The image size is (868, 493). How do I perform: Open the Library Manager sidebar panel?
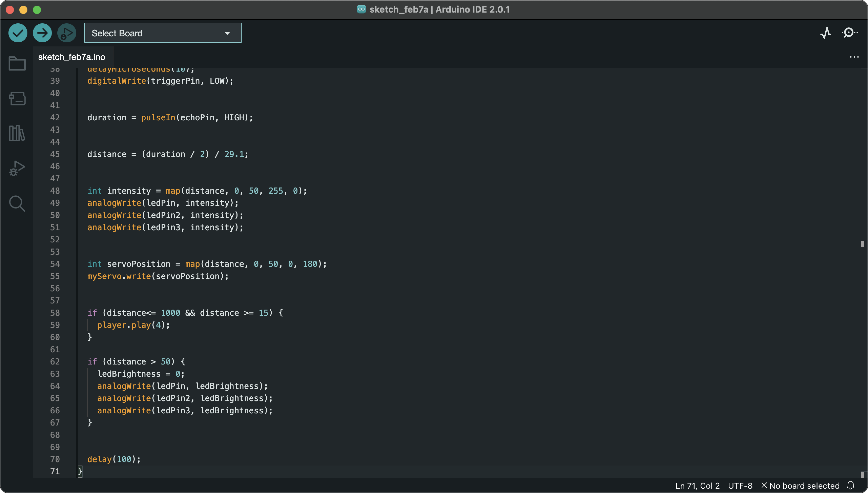pos(17,133)
